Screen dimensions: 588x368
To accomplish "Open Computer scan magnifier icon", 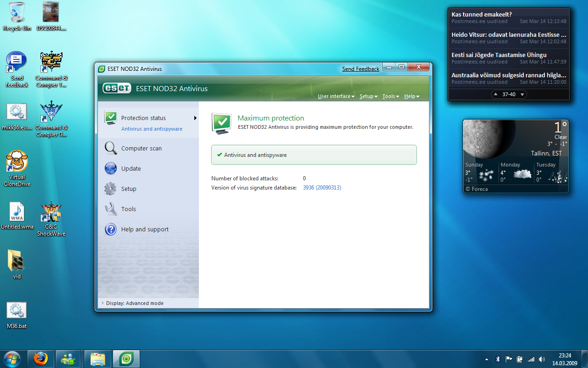I will point(111,148).
